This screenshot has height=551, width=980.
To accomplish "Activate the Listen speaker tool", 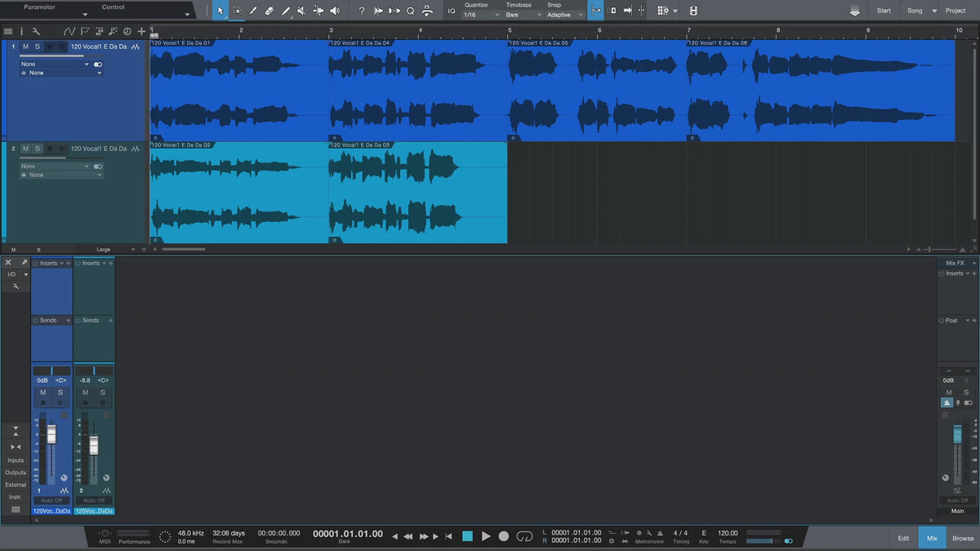I will (x=334, y=11).
